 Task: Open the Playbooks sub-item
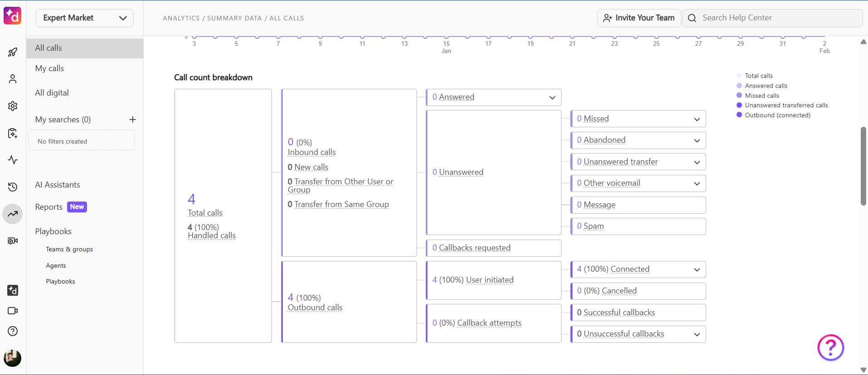pyautogui.click(x=60, y=281)
